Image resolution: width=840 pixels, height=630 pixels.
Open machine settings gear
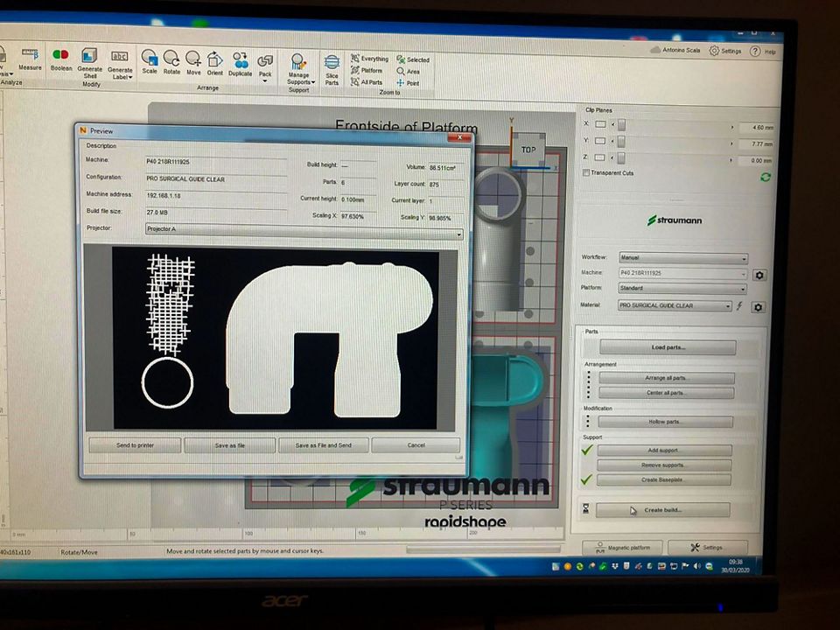(759, 276)
